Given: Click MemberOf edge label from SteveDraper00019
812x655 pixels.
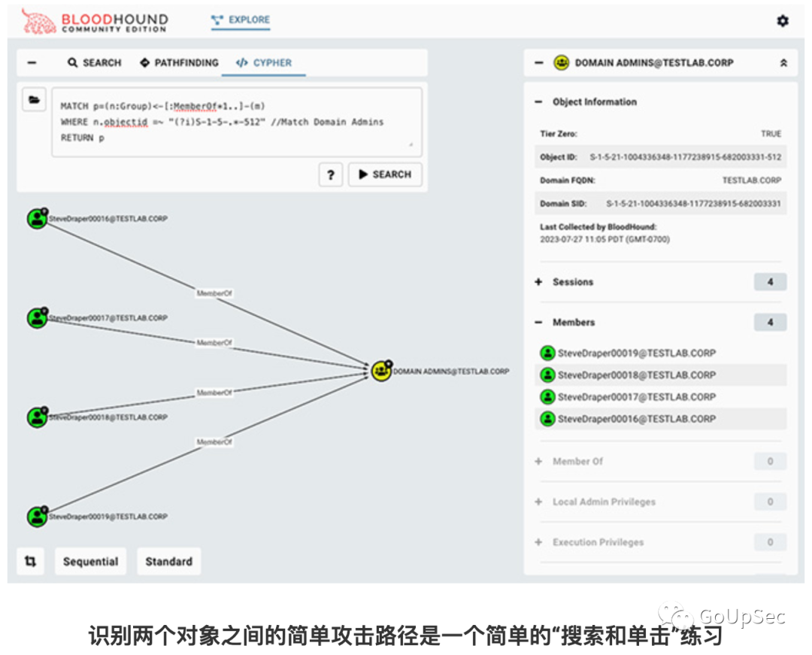Looking at the screenshot, I should point(214,442).
